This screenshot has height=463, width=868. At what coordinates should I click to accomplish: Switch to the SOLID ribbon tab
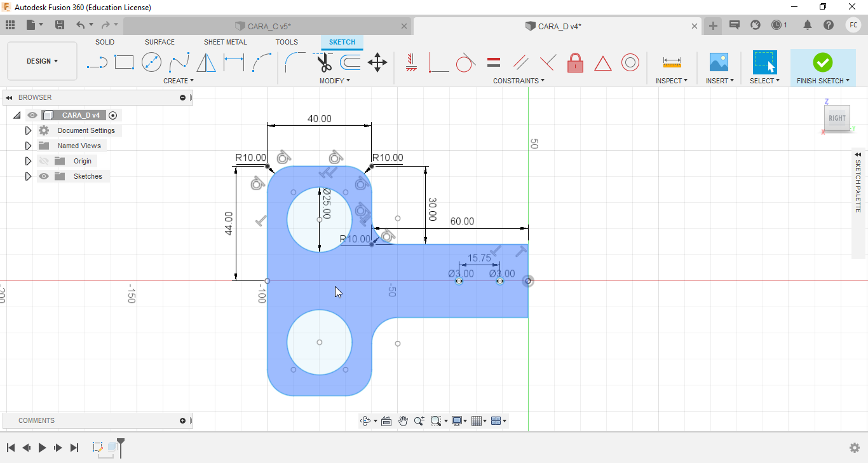(x=105, y=42)
